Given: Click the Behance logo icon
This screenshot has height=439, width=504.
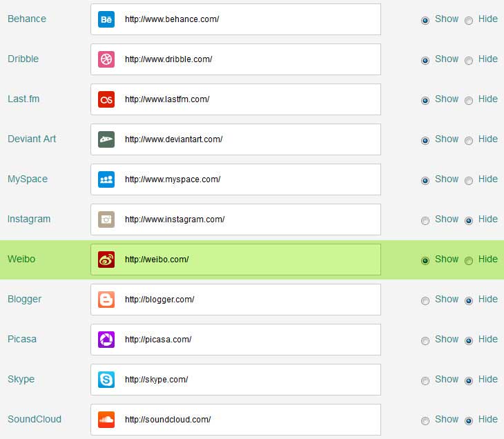Looking at the screenshot, I should tap(106, 19).
